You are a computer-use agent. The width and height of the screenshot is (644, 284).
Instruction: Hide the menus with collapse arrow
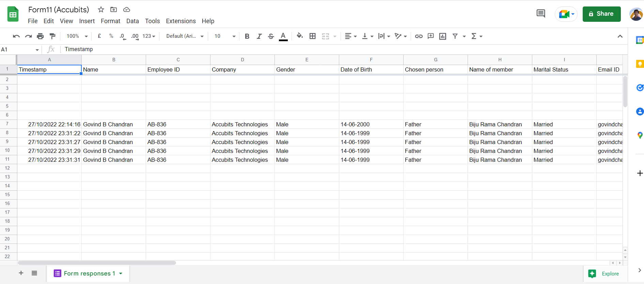(x=620, y=36)
